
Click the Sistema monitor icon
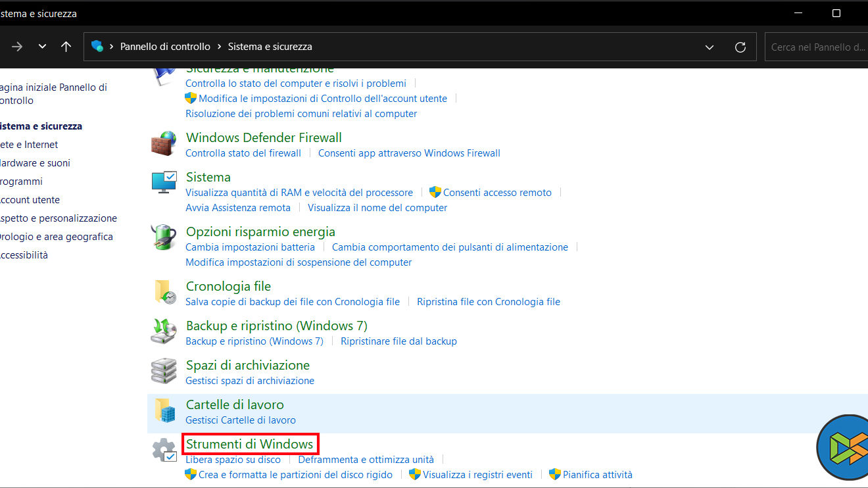(164, 183)
